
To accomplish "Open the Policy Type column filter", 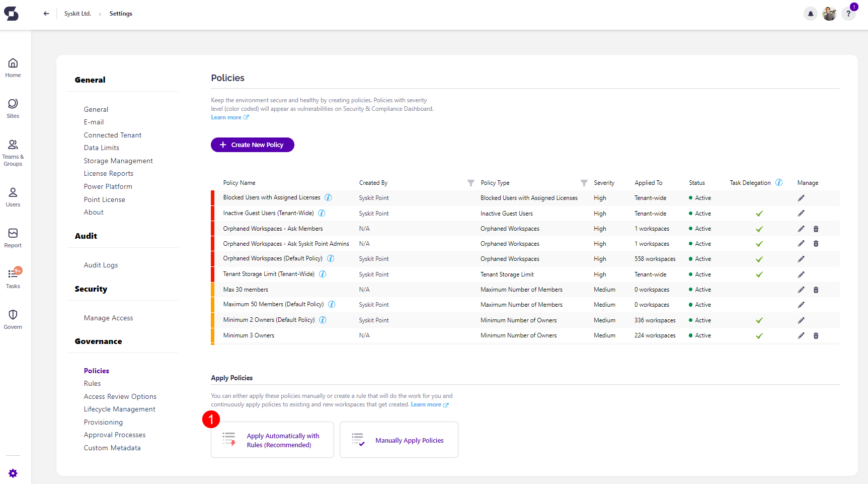I will click(x=584, y=183).
